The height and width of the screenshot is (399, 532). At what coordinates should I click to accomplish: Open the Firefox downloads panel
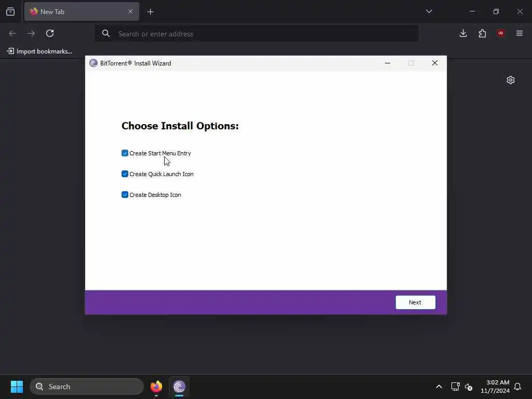click(463, 33)
